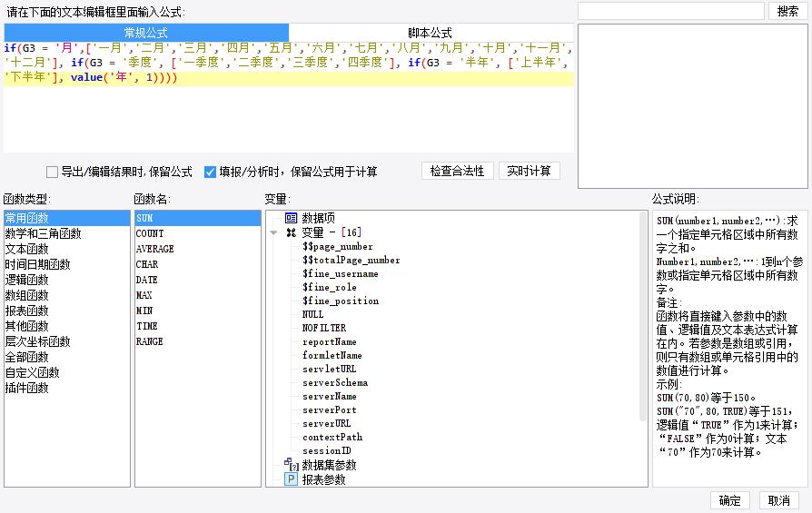This screenshot has height=513, width=812.
Task: Select 全部函数 function type
Action: coord(67,357)
